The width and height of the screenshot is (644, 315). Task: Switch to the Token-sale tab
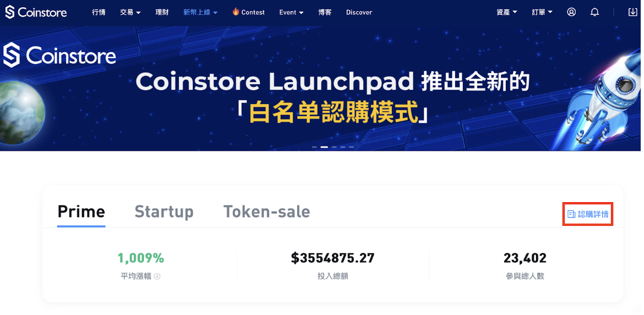(x=266, y=212)
